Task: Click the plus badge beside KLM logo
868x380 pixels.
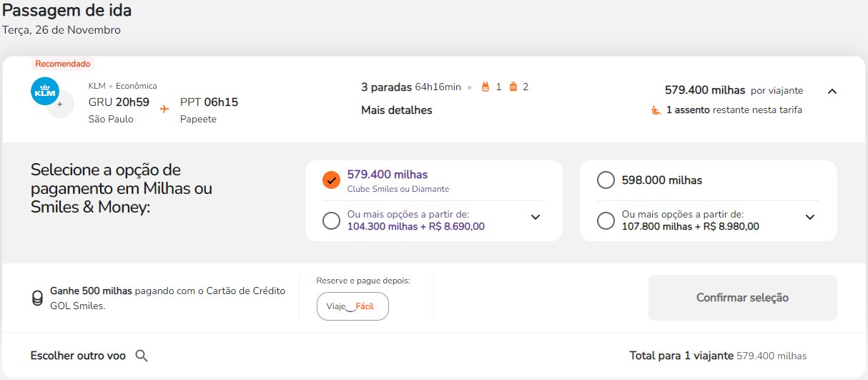Action: 60,104
